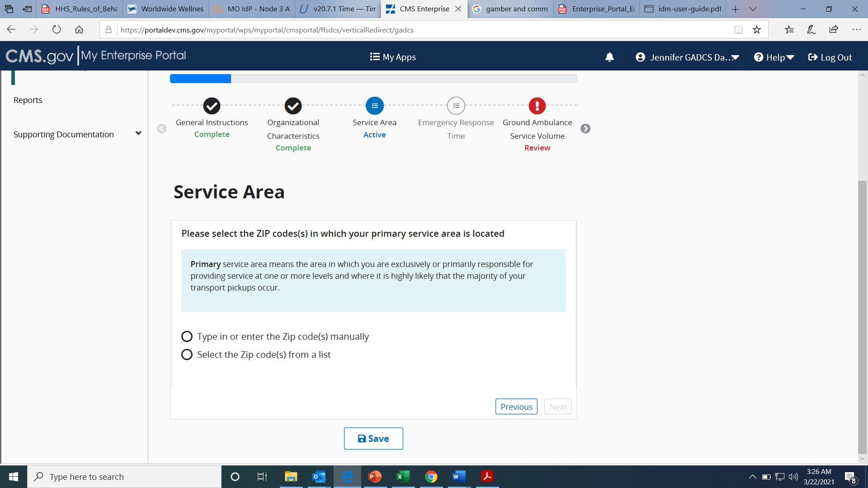Click the Previous button
This screenshot has width=868, height=488.
pos(516,407)
